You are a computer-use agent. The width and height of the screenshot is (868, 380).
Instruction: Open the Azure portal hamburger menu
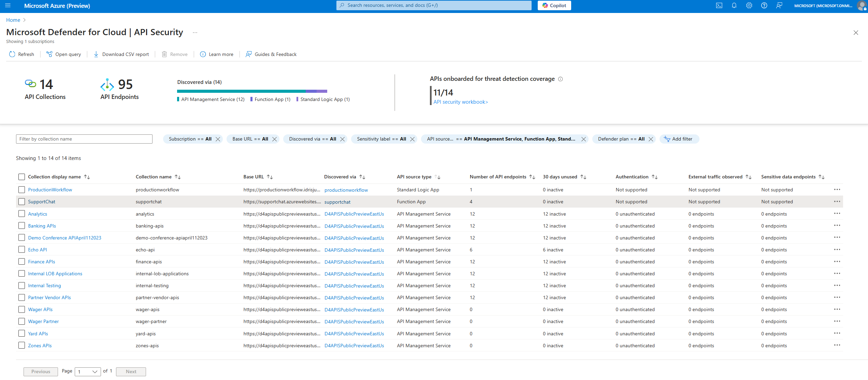click(8, 5)
